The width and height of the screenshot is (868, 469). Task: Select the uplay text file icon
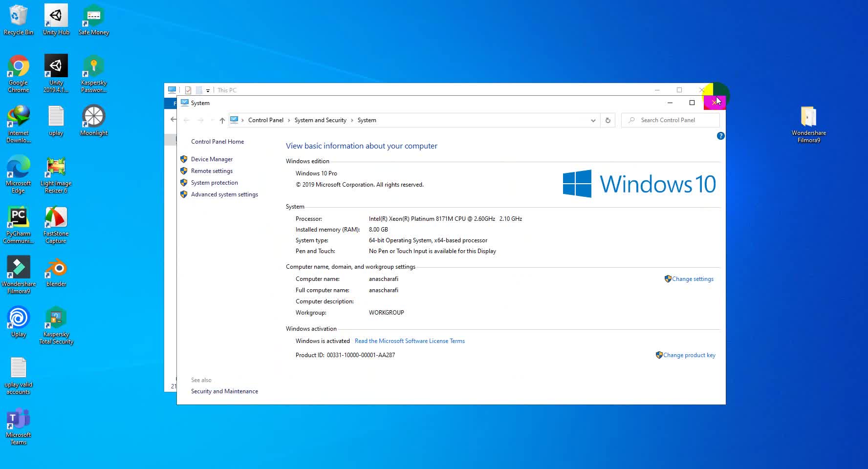[x=56, y=121]
